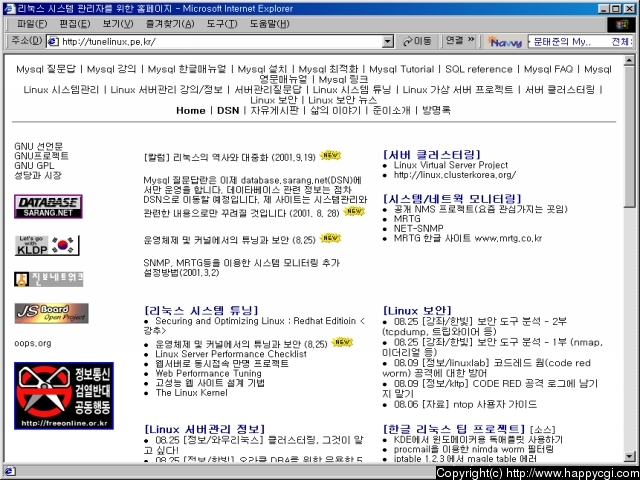Image resolution: width=640 pixels, height=480 pixels.
Task: Open the Mysql 강의 link
Action: coord(111,69)
